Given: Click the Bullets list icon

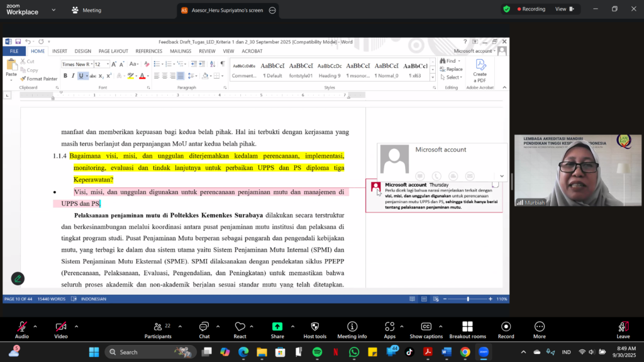Looking at the screenshot, I should pyautogui.click(x=157, y=64).
